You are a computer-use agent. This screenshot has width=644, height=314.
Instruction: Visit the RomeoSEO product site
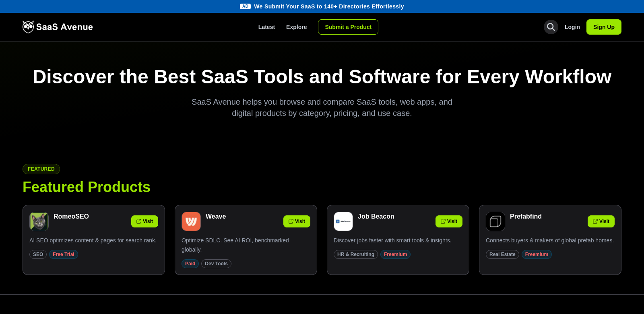tap(144, 221)
